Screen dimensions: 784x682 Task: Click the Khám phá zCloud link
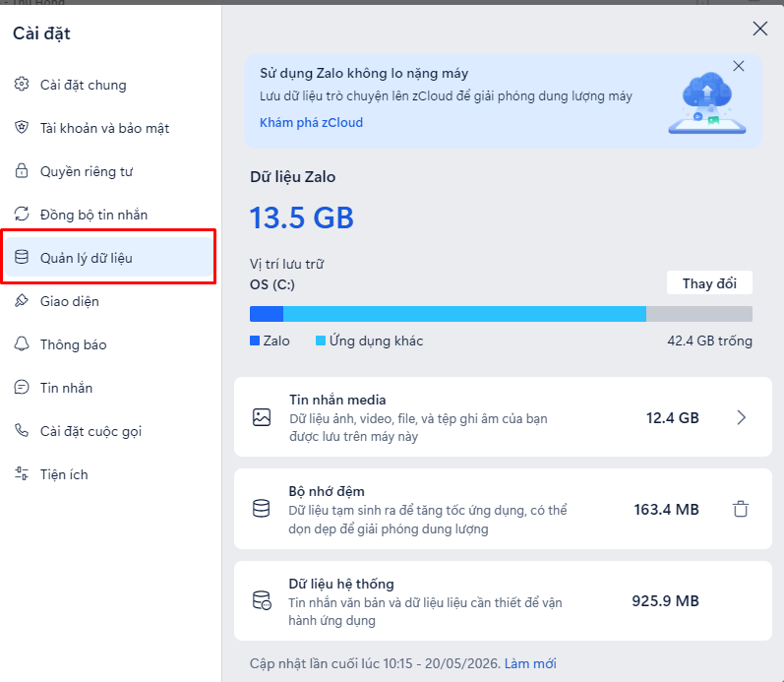point(311,123)
